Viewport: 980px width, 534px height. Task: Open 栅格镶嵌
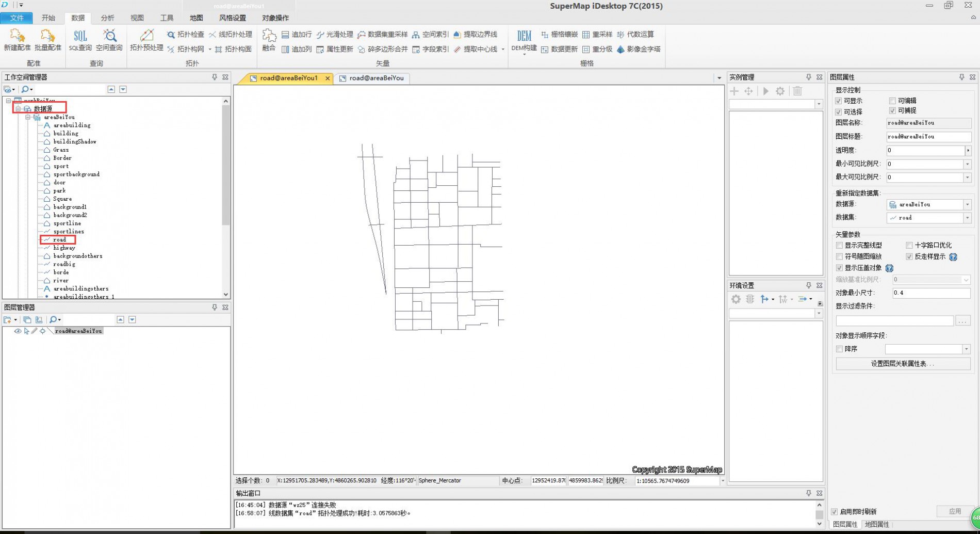pos(559,35)
